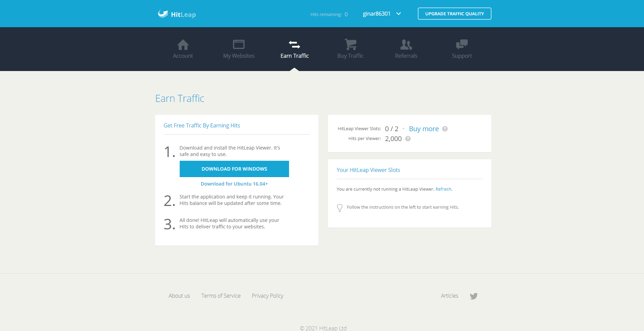Click the © 2021 HitLeap Ltd text
The height and width of the screenshot is (331, 644).
[x=323, y=328]
